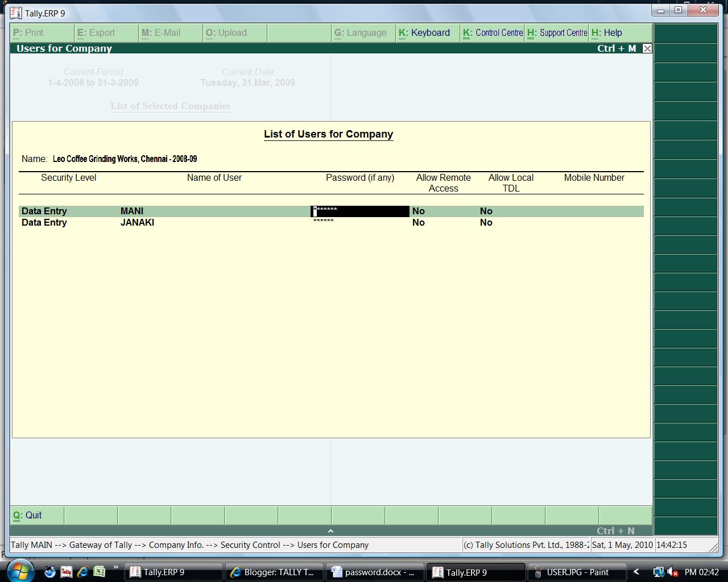Click Security Level column header
This screenshot has width=728, height=582.
click(69, 178)
